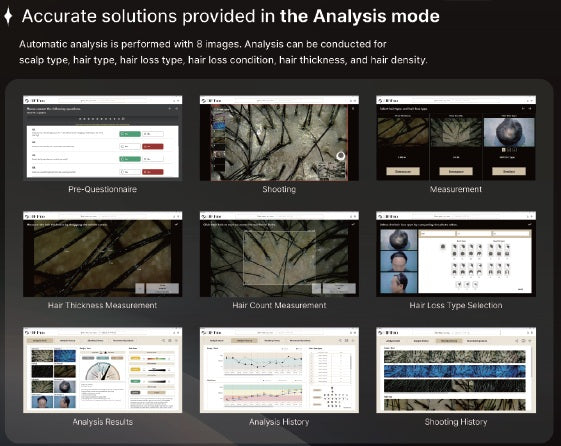
Task: Click the back arrow in Measurement screen
Action: 523,108
